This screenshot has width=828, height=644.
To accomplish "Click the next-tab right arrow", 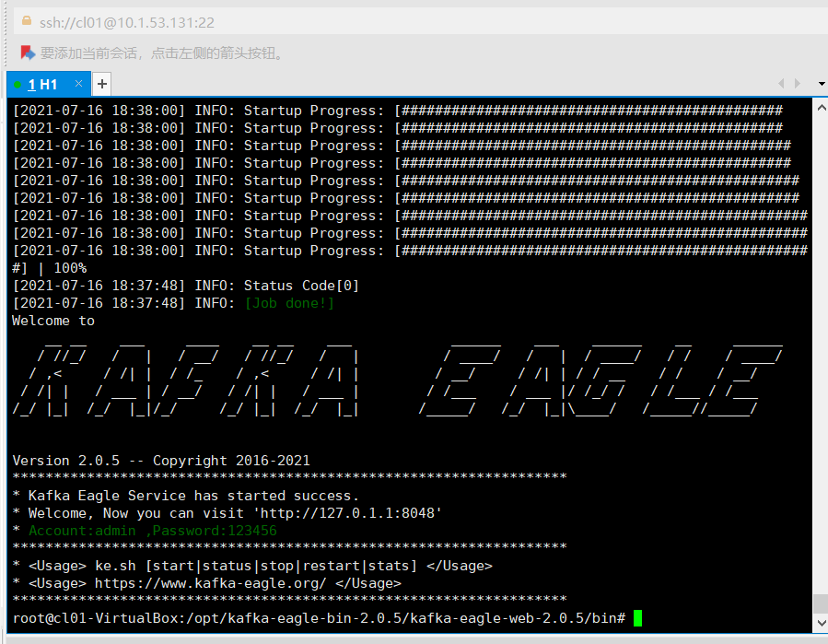I will [x=798, y=84].
